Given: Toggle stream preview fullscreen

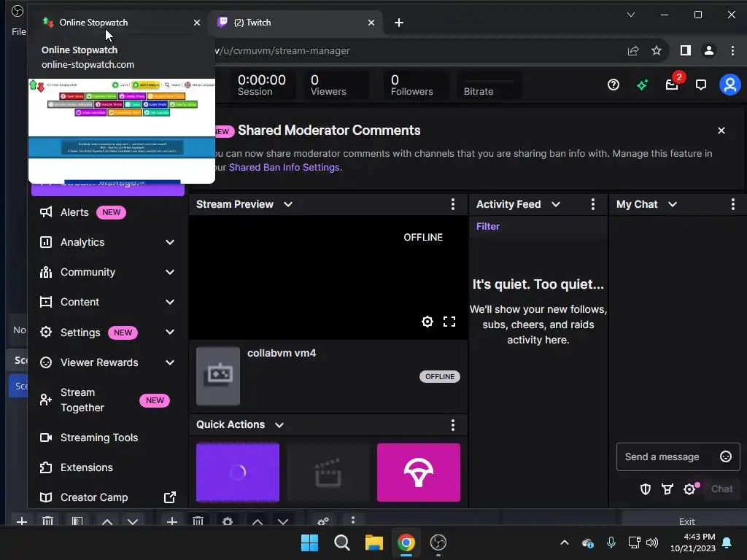Looking at the screenshot, I should coord(449,322).
